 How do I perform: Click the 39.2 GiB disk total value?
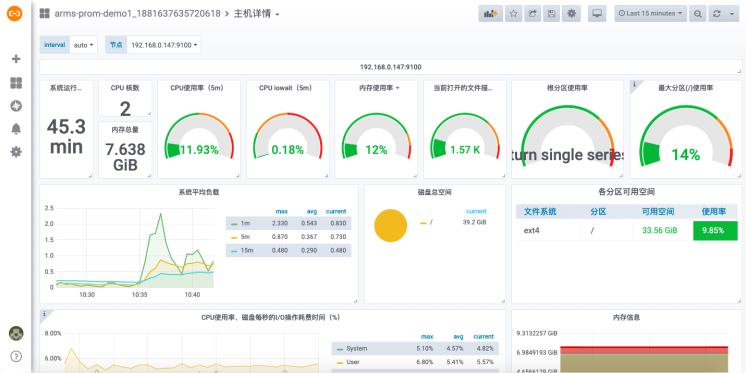(474, 222)
